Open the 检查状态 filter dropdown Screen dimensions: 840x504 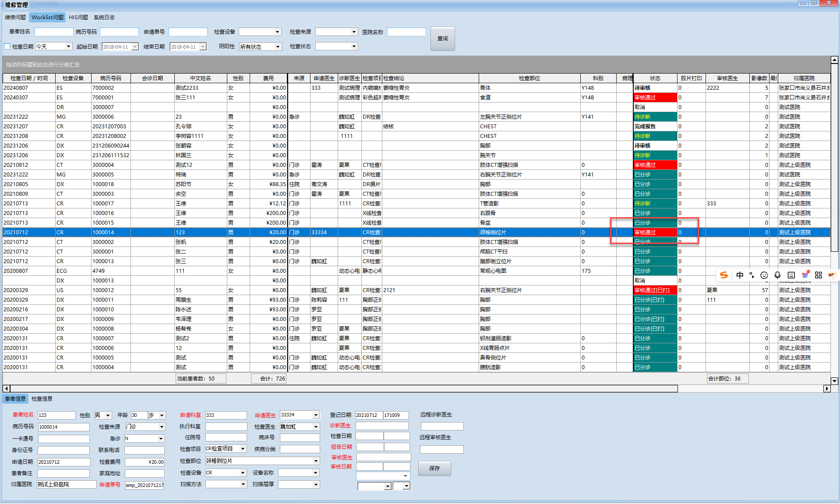point(354,46)
